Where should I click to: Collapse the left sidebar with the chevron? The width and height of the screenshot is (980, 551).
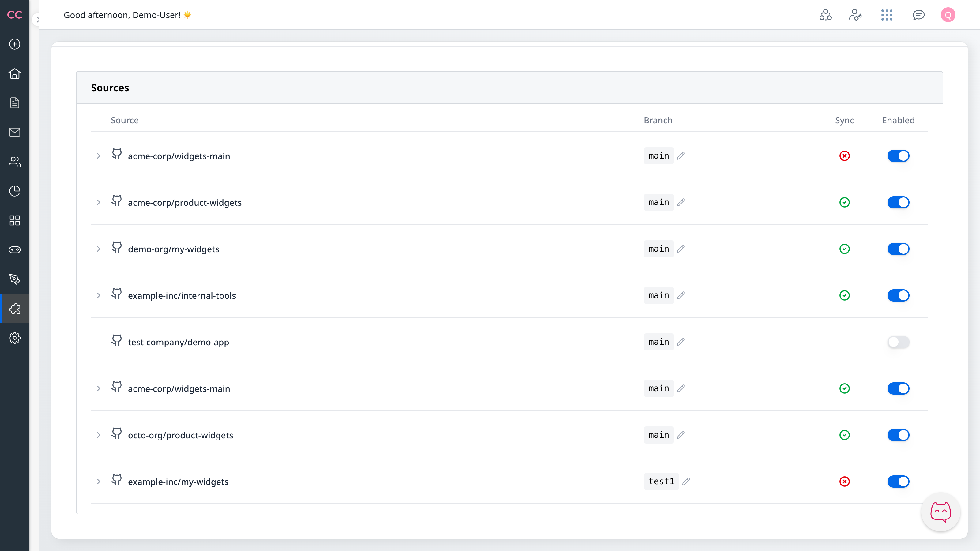[38, 19]
